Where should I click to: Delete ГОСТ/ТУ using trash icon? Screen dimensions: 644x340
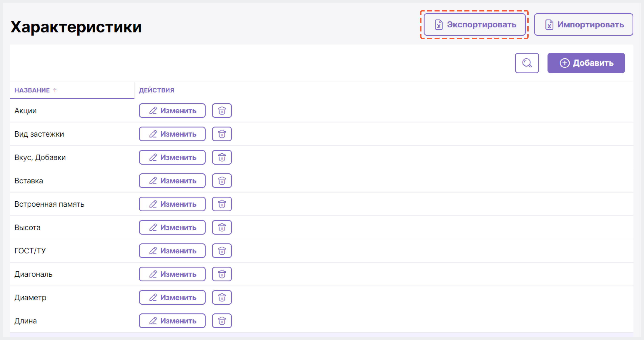pos(222,251)
